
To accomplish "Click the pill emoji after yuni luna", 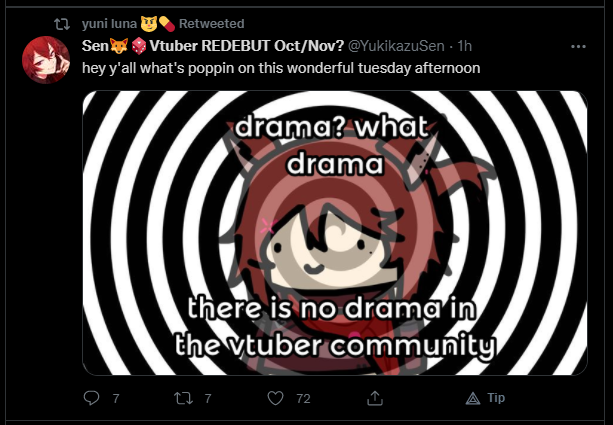I will pyautogui.click(x=167, y=24).
